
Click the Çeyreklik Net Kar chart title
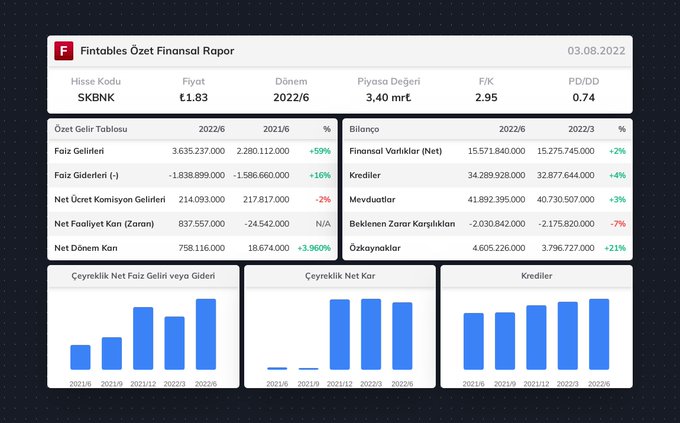pyautogui.click(x=340, y=276)
